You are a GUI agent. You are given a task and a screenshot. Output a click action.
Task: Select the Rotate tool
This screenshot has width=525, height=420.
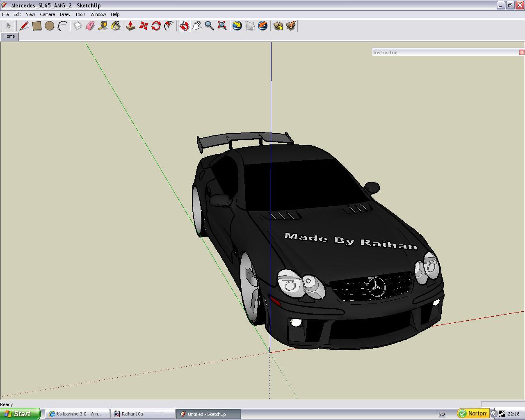pos(156,26)
